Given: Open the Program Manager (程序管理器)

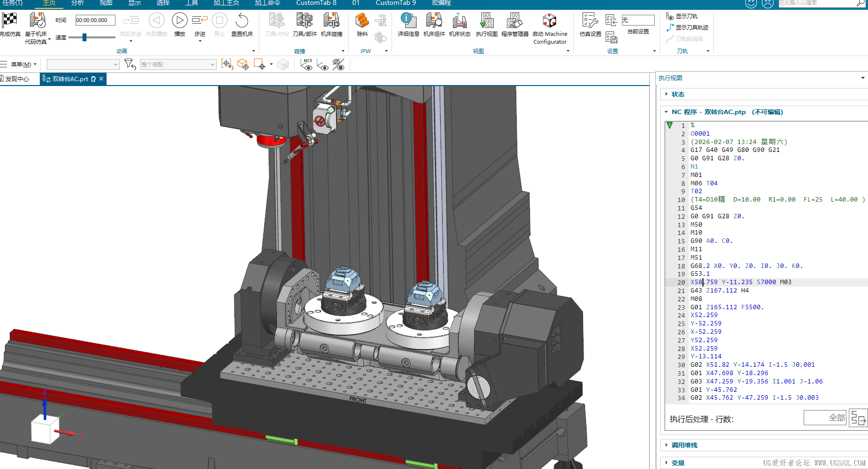Looking at the screenshot, I should point(514,21).
